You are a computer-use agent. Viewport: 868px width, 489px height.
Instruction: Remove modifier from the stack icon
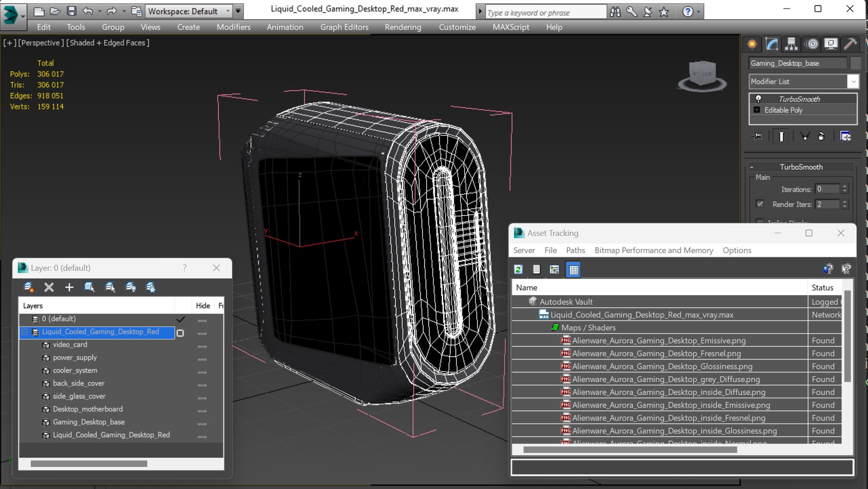coord(821,136)
